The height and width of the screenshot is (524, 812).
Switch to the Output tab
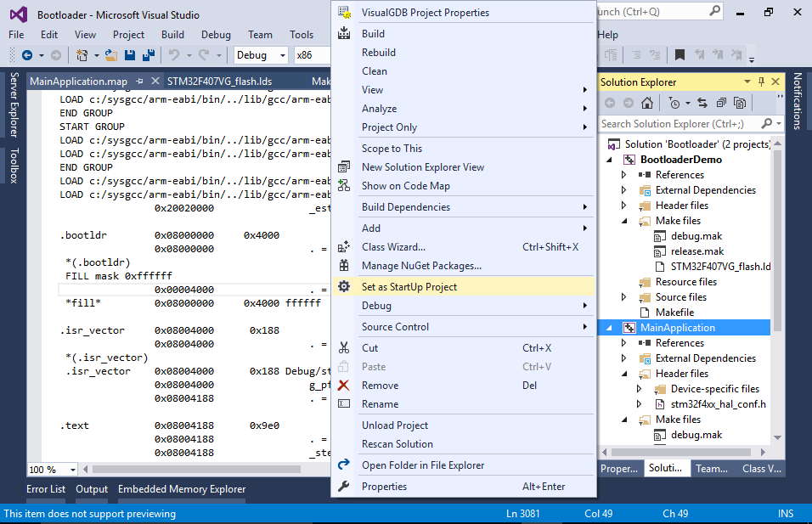(92, 489)
